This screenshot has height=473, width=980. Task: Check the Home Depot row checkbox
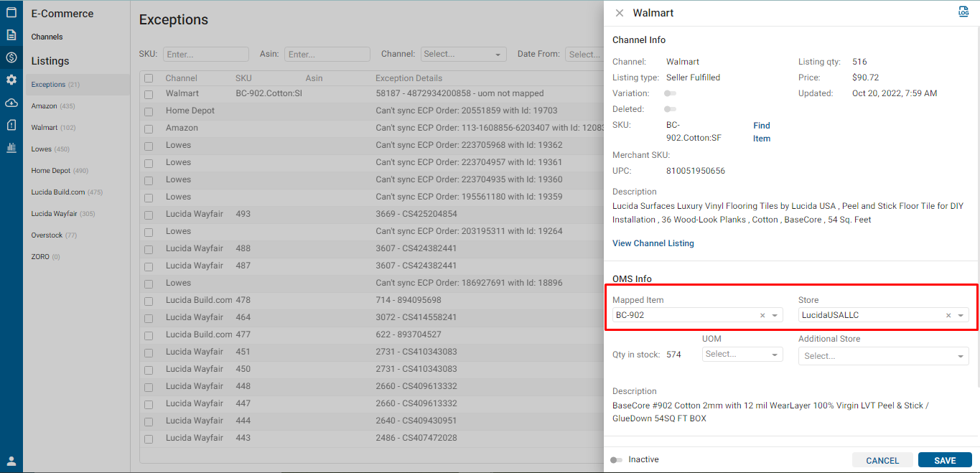(149, 111)
